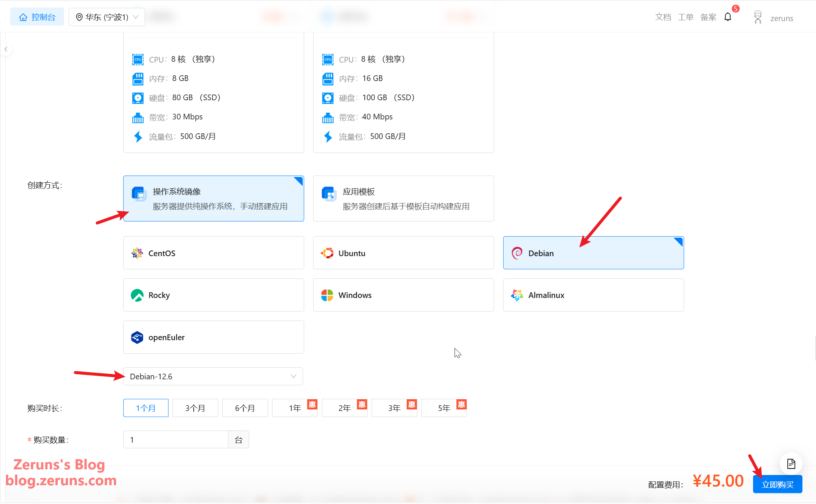Image resolution: width=816 pixels, height=504 pixels.
Task: Click the version dropdown chevron arrow
Action: click(293, 376)
